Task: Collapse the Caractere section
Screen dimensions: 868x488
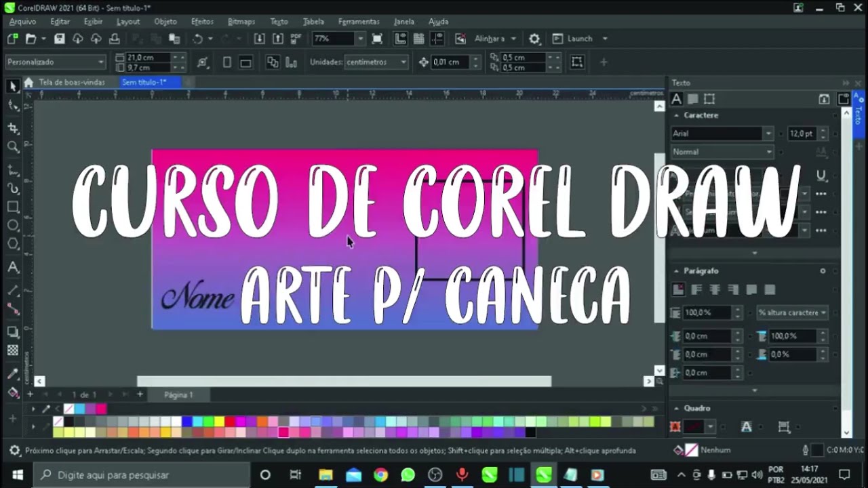Action: coord(676,115)
